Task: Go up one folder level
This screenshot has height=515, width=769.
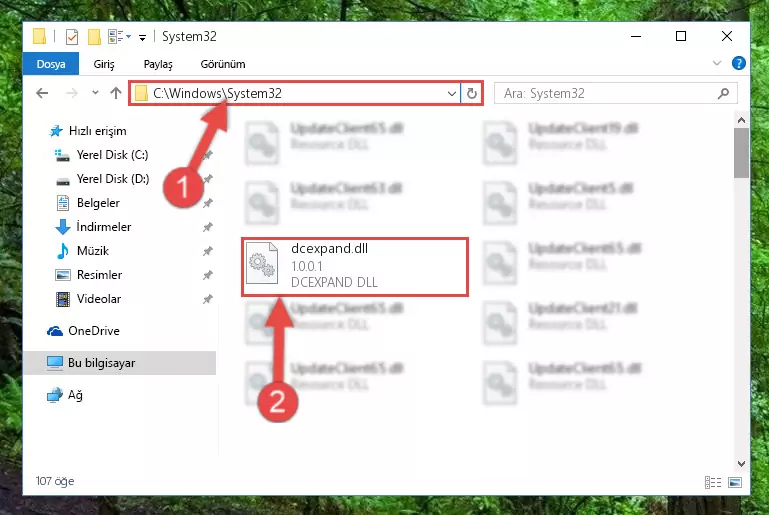Action: 116,93
